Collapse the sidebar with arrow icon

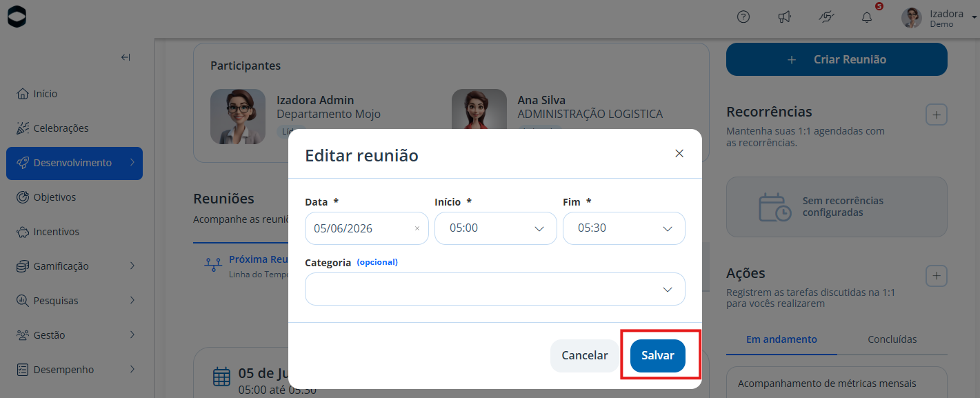[x=126, y=57]
